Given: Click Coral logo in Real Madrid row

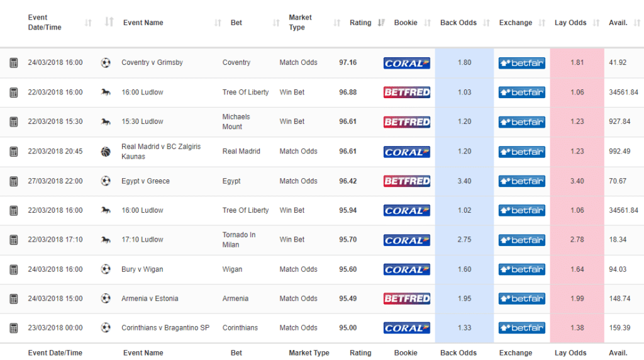Looking at the screenshot, I should [x=407, y=152].
